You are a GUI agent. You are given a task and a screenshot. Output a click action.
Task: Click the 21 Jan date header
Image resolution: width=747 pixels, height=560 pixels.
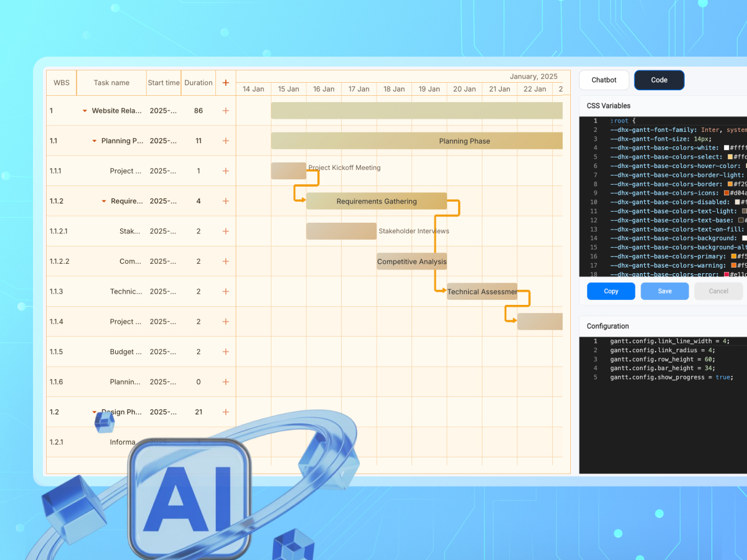coord(500,89)
